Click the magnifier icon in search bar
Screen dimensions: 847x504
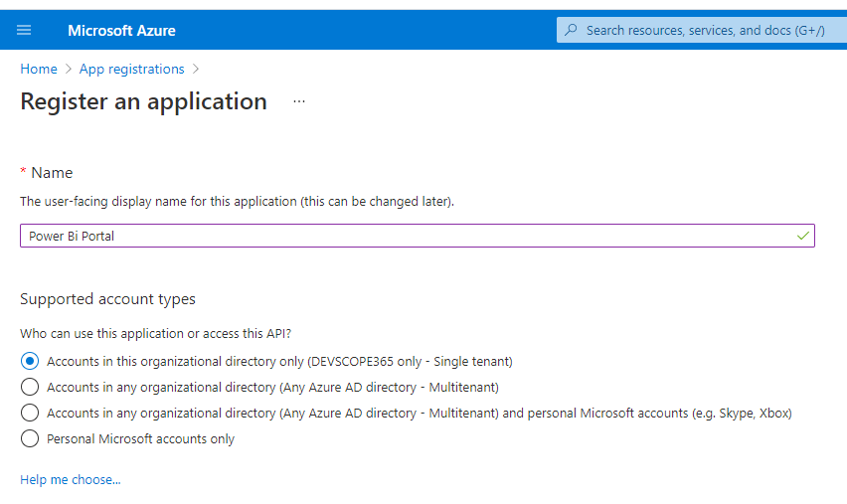pyautogui.click(x=571, y=30)
